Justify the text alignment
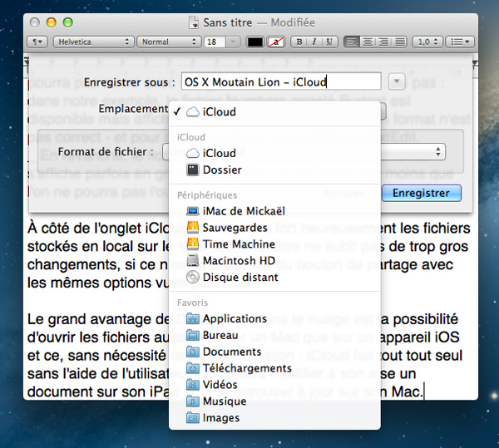Image resolution: width=499 pixels, height=448 pixels. tap(399, 42)
